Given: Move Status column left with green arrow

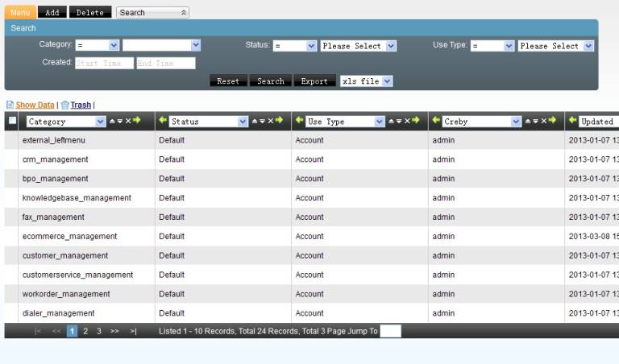Looking at the screenshot, I should (x=162, y=121).
